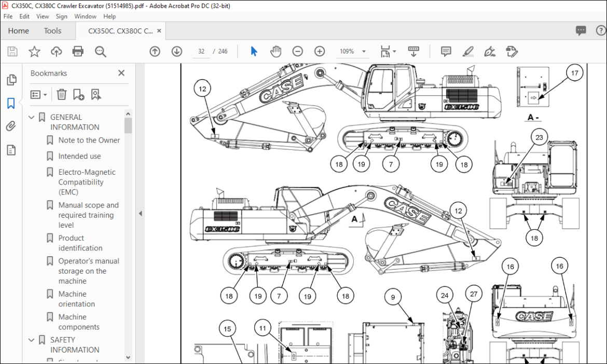Image resolution: width=607 pixels, height=364 pixels.
Task: Open the notifications chat icon at top right
Action: [581, 31]
